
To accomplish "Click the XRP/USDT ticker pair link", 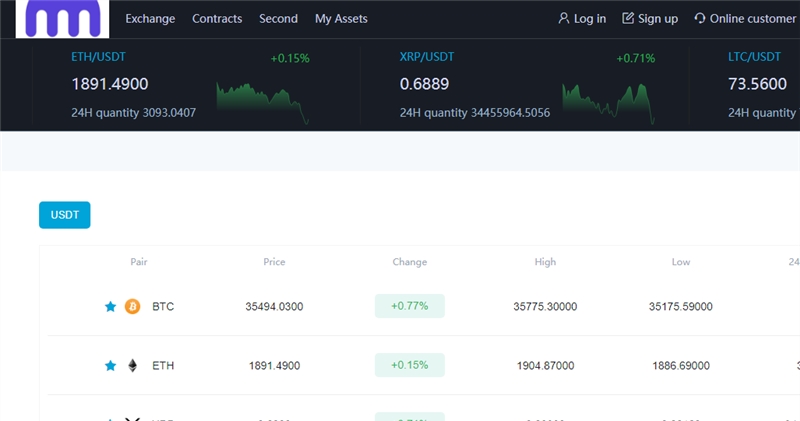I will point(427,57).
